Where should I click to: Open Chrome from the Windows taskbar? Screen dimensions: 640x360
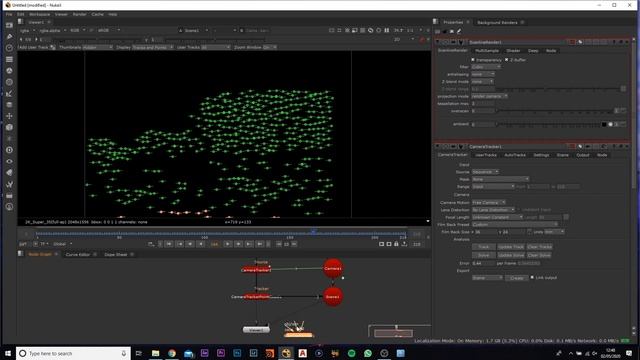pos(172,353)
